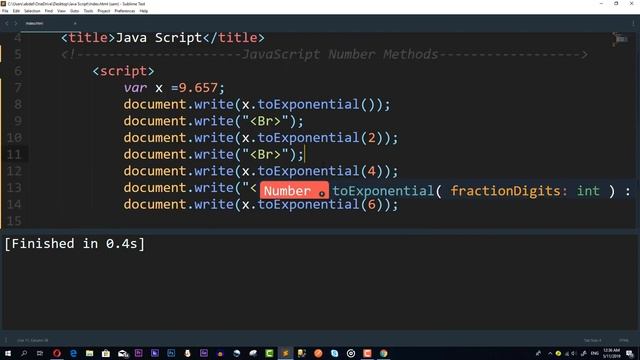Open the orange round app on taskbar
Image resolution: width=640 pixels, height=360 pixels.
318,353
